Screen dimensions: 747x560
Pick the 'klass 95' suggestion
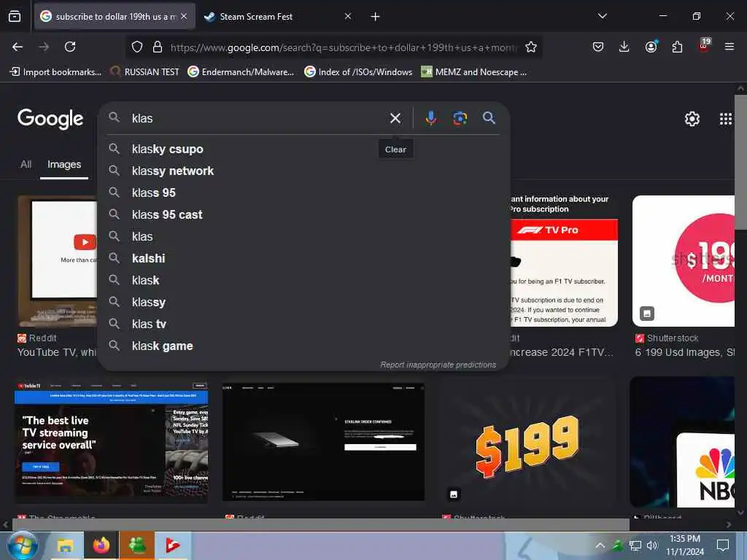click(x=303, y=192)
